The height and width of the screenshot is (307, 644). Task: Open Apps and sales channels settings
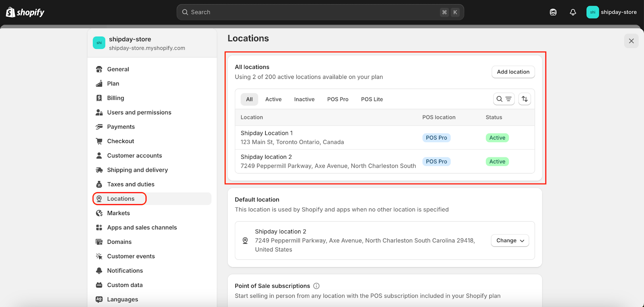[152, 228]
